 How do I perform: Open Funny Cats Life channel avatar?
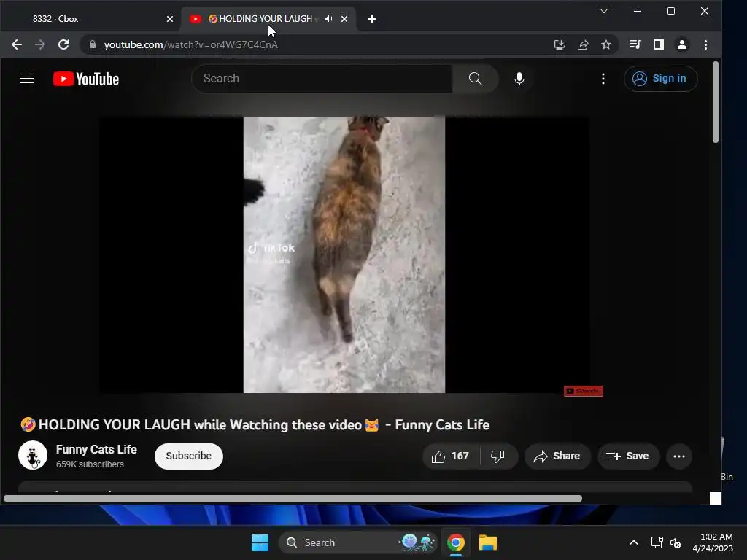[x=33, y=456]
